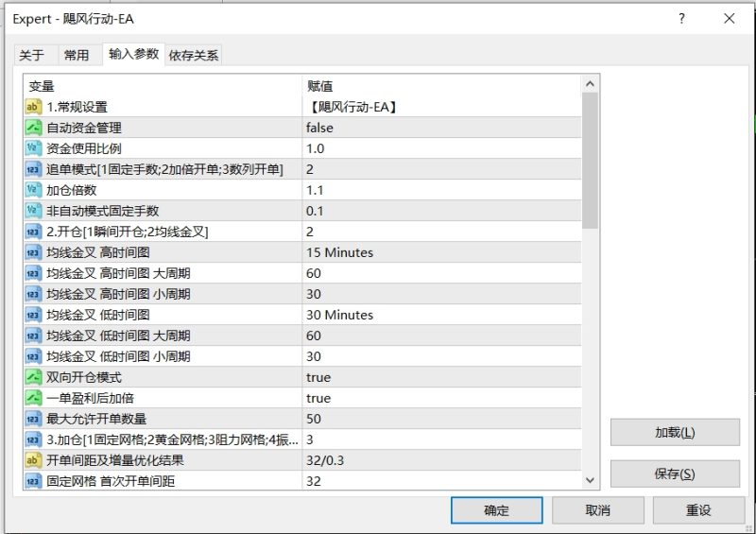
Task: Click the integer icon beside 最大允许开单数量
Action: click(x=33, y=419)
